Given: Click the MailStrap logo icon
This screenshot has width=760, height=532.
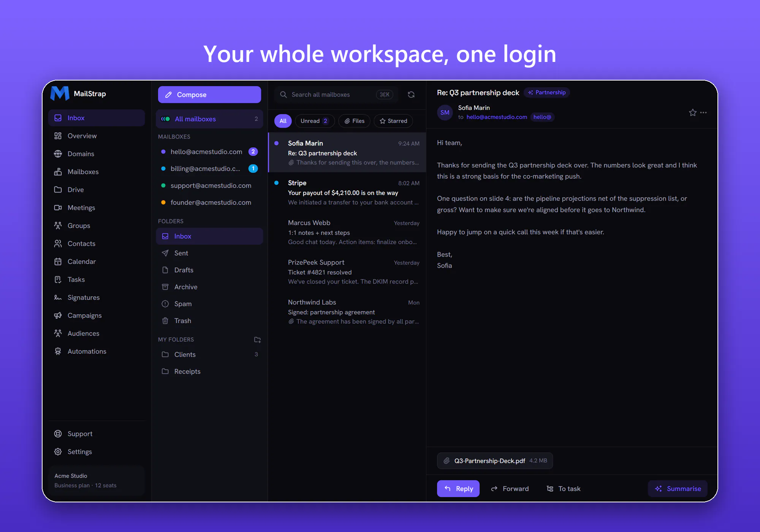Looking at the screenshot, I should point(60,93).
